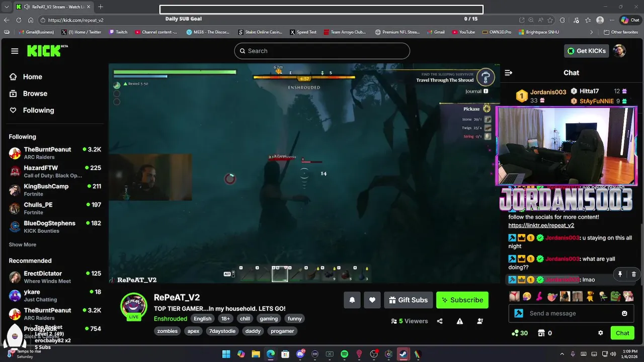Image resolution: width=644 pixels, height=362 pixels.
Task: Select the progamer tag
Action: (x=282, y=331)
